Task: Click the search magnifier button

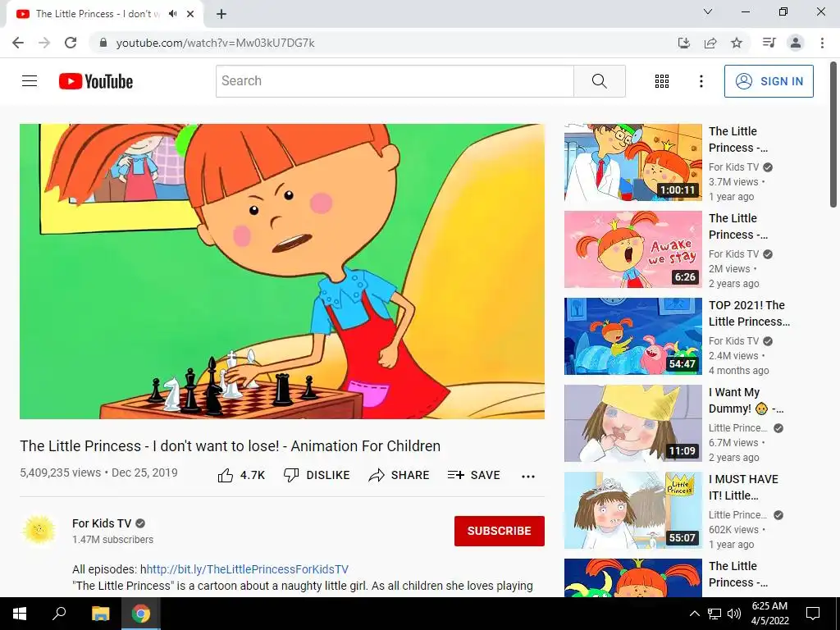Action: (600, 81)
